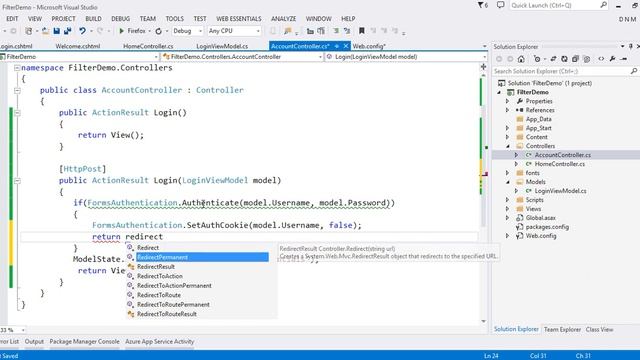
Task: Collapse the Login(LoginViewModel model) outline block
Action: [x=17, y=180]
